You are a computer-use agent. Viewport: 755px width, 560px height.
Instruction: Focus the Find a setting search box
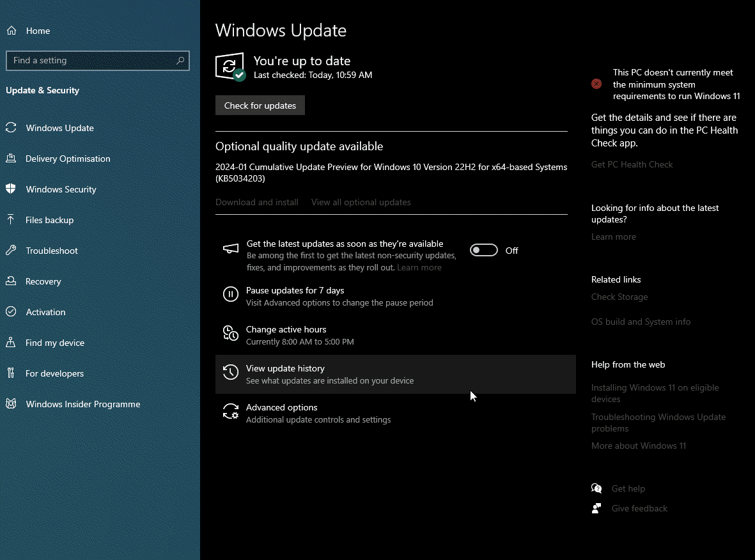[x=98, y=61]
